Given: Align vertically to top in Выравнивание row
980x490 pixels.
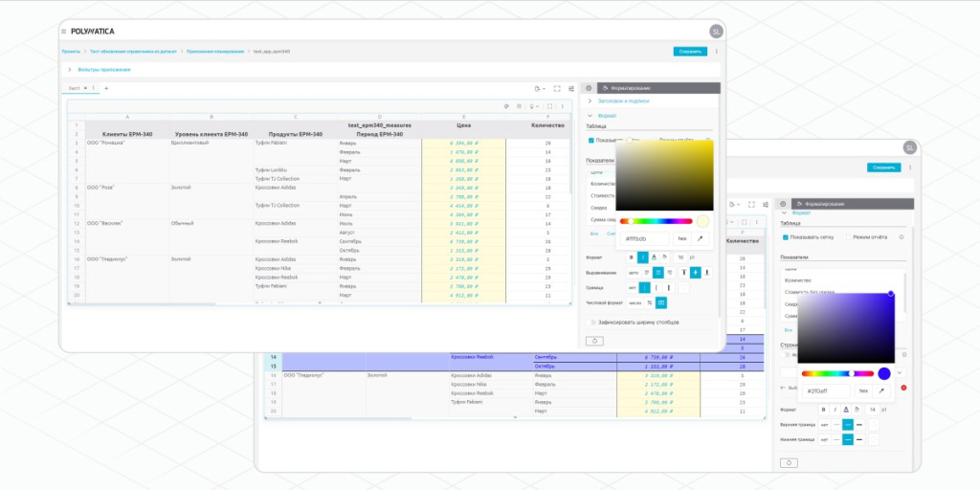Looking at the screenshot, I should pos(684,273).
